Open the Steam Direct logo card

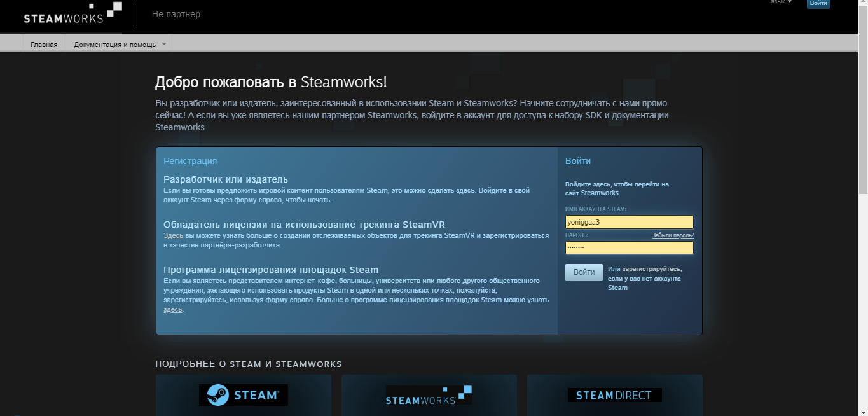(x=614, y=395)
